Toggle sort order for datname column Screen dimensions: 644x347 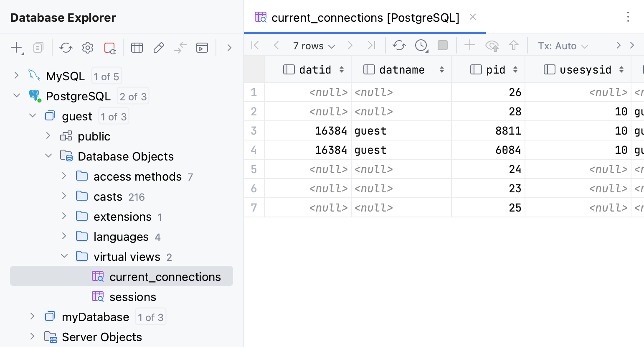click(442, 69)
